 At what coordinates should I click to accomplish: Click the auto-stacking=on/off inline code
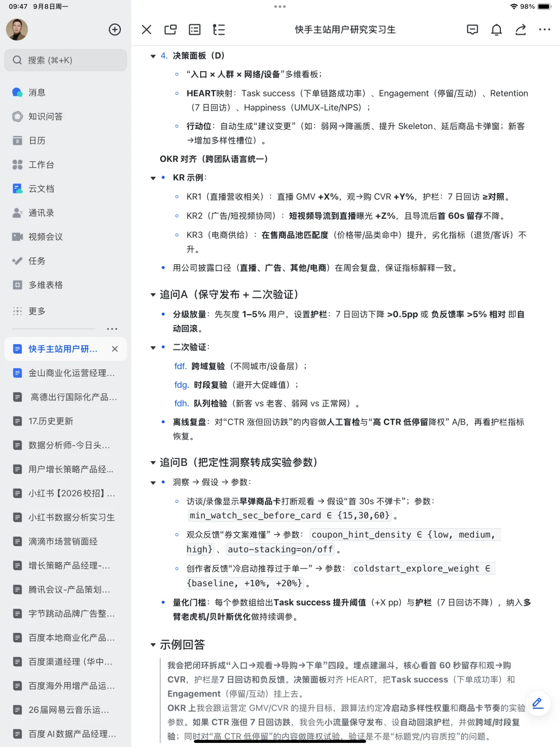(x=280, y=549)
